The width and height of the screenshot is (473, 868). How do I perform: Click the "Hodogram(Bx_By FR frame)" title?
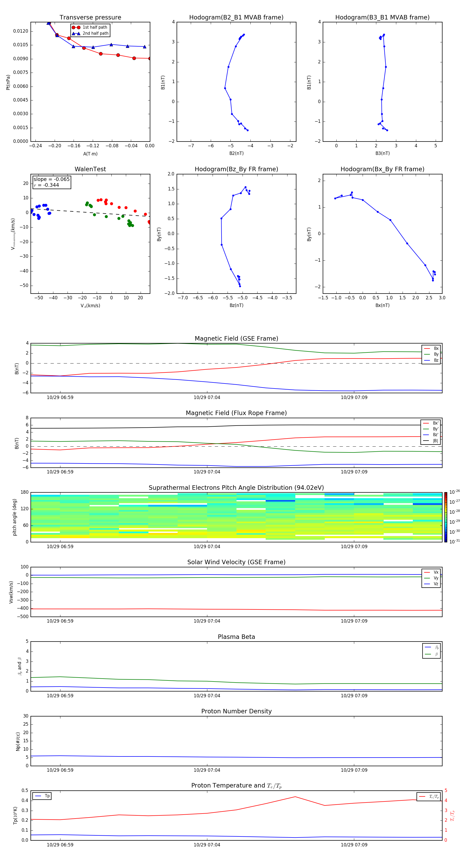click(382, 169)
